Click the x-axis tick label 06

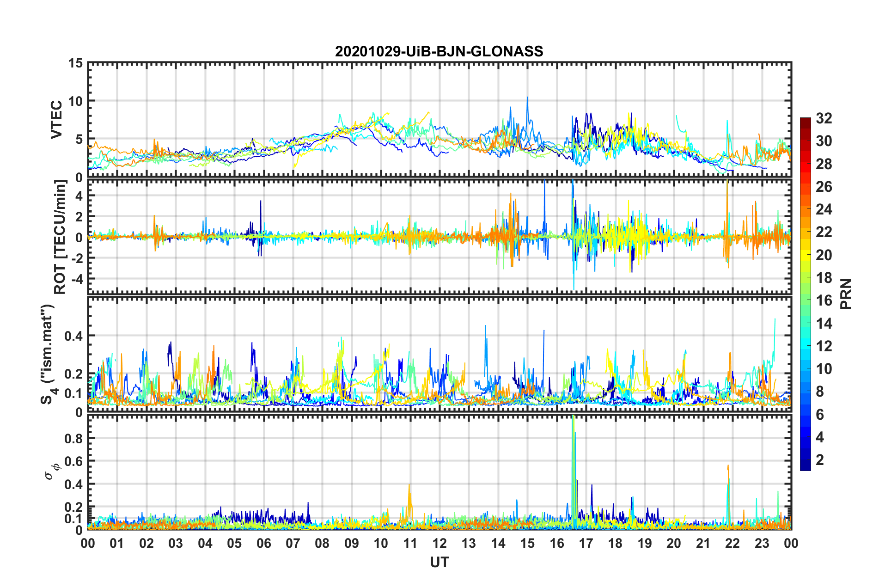pyautogui.click(x=263, y=543)
